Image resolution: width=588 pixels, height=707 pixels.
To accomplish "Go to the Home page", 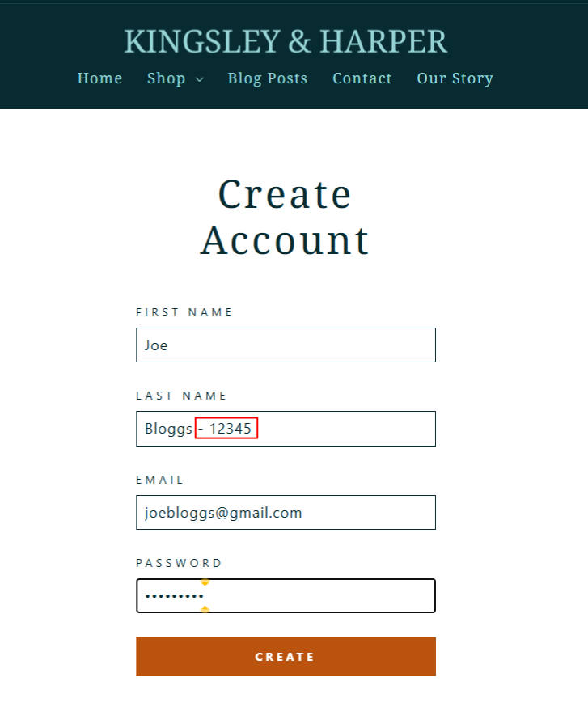I will coord(99,78).
